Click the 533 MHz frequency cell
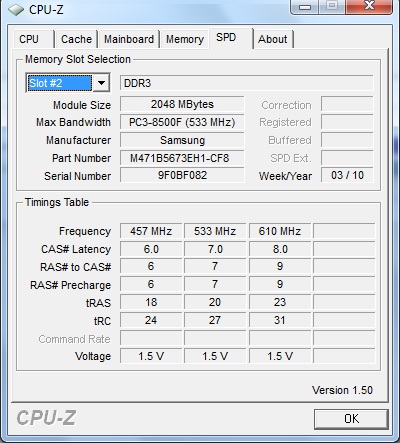Screen dimensions: 400x443 [215, 231]
